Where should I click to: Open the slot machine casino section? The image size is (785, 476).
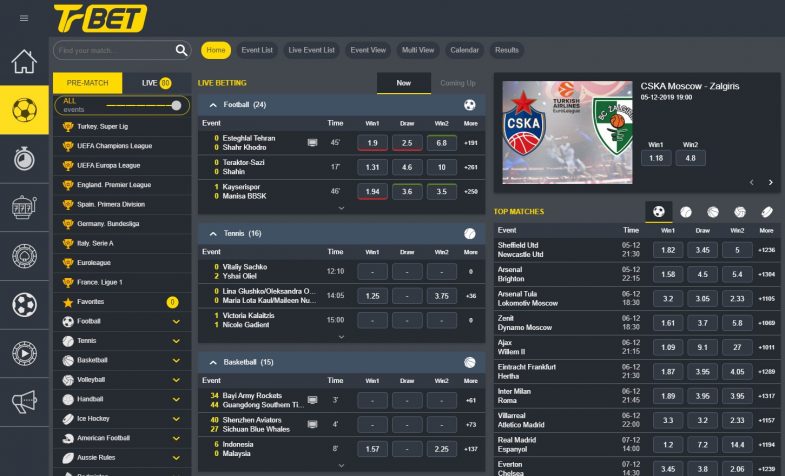click(x=24, y=207)
